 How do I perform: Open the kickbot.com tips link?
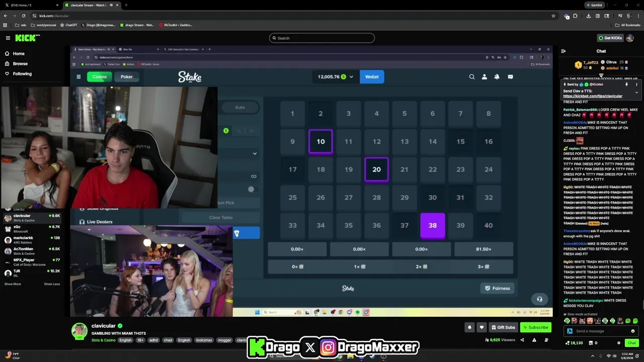pyautogui.click(x=593, y=96)
